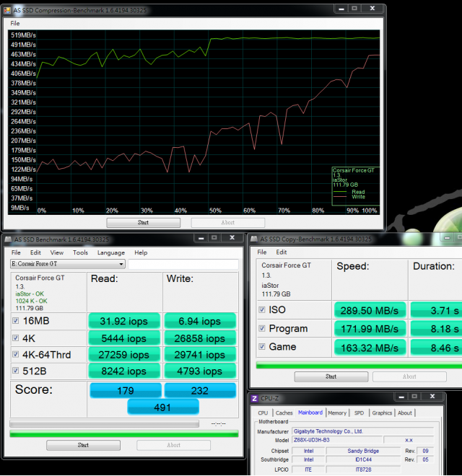
Task: Switch to SPD tab in CPU-Z
Action: tap(359, 413)
